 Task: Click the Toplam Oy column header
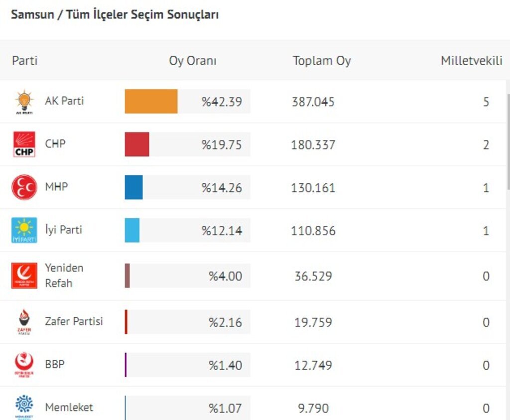point(322,61)
